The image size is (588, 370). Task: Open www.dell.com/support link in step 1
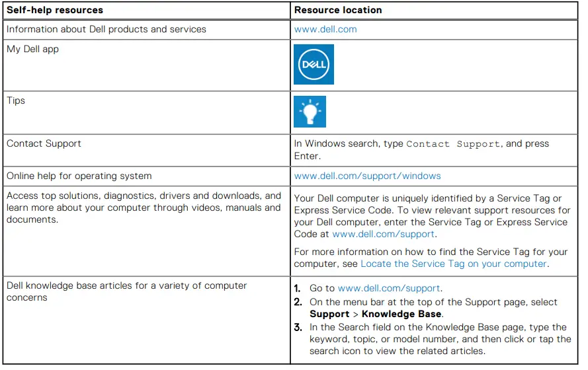point(389,289)
